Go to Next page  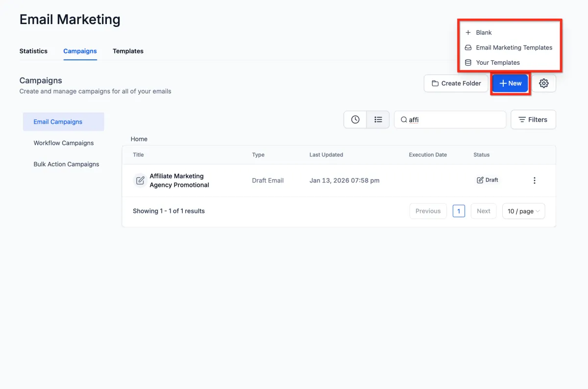pyautogui.click(x=484, y=211)
